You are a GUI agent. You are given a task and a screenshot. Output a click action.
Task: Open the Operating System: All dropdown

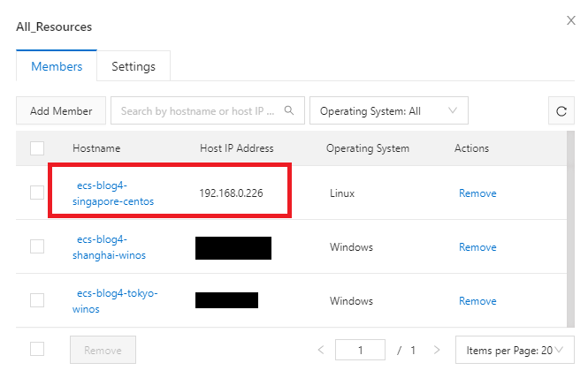click(389, 111)
